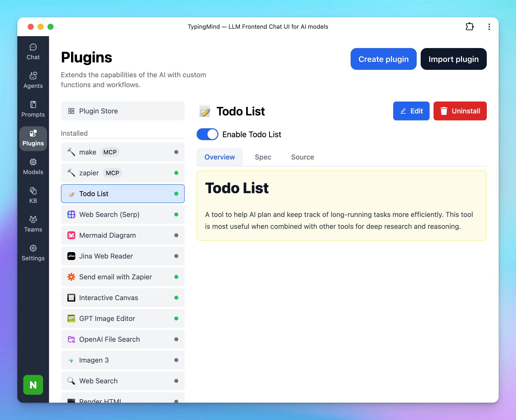Click the Import plugin button
The height and width of the screenshot is (420, 516).
click(453, 59)
